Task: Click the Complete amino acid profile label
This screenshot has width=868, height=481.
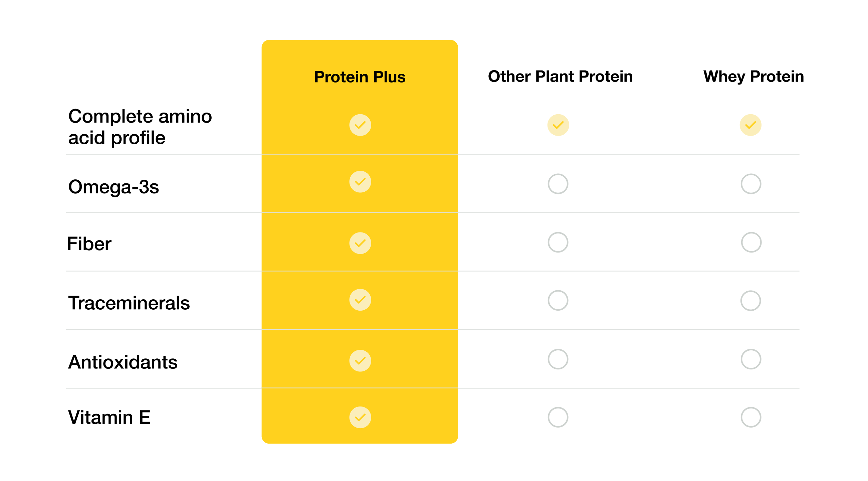Action: pos(140,127)
